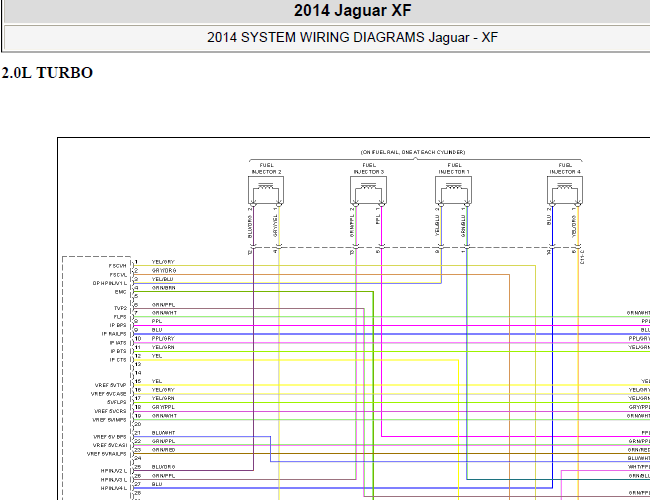Click the 'IP BPS' pin name
Image resolution: width=650 pixels, height=500 pixels.
click(118, 325)
